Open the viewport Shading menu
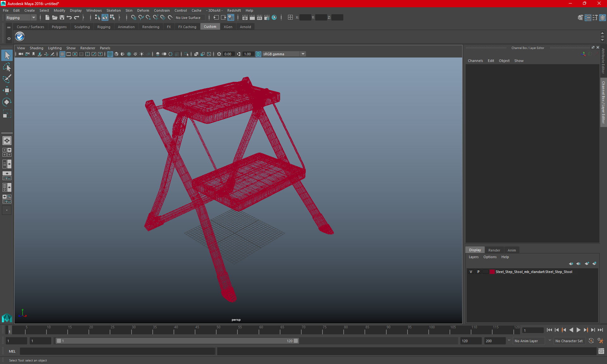The height and width of the screenshot is (364, 607). pyautogui.click(x=36, y=48)
